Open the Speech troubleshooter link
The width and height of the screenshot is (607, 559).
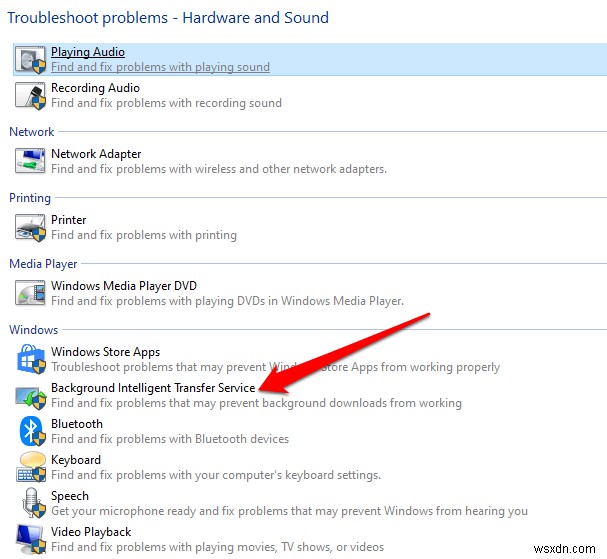click(70, 496)
